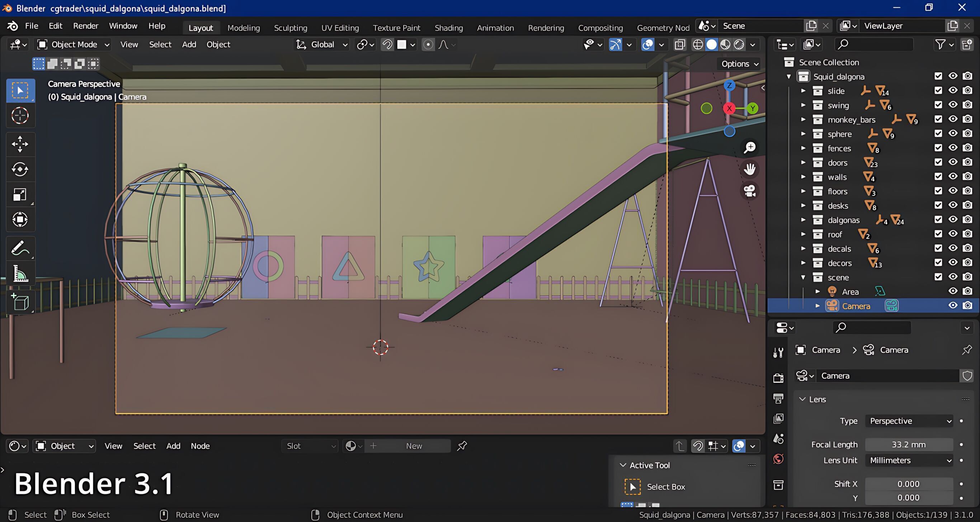Disable render for the roof collection
The width and height of the screenshot is (980, 522).
pyautogui.click(x=967, y=234)
